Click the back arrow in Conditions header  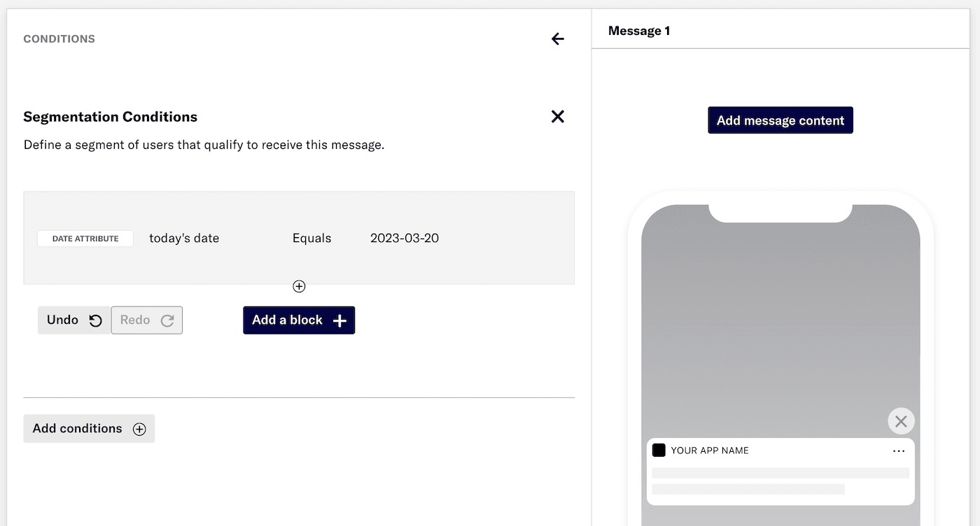[557, 39]
